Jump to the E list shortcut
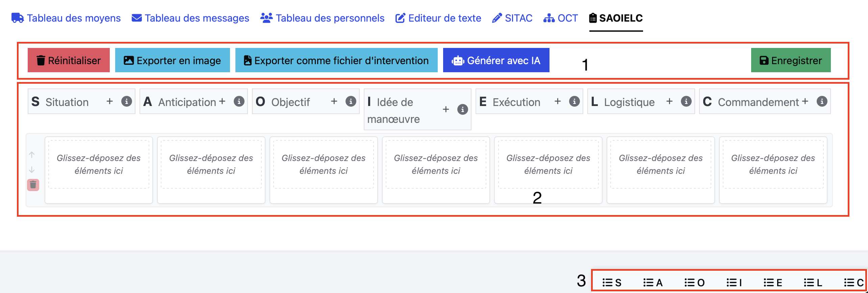The width and height of the screenshot is (868, 293). 773,283
